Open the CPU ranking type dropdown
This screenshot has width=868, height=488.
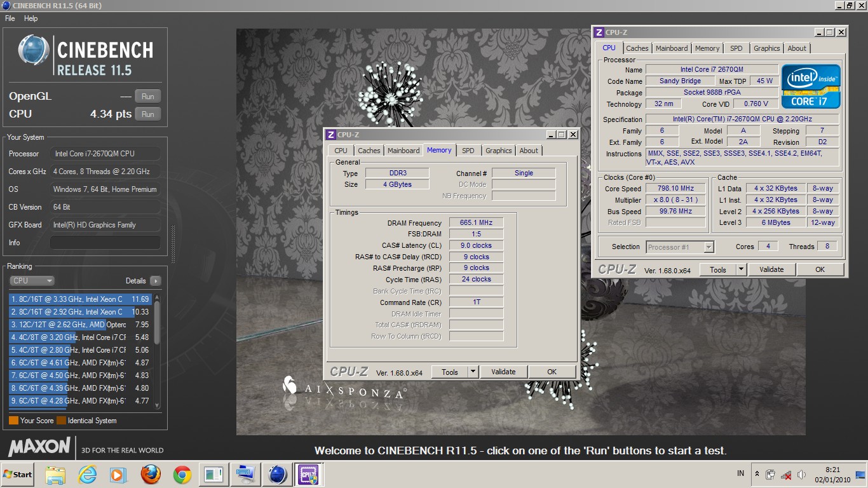pyautogui.click(x=32, y=281)
